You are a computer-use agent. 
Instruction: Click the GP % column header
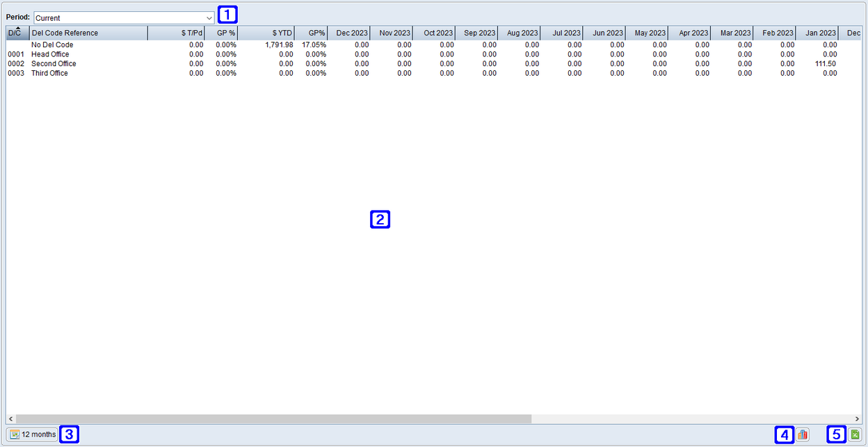[224, 33]
